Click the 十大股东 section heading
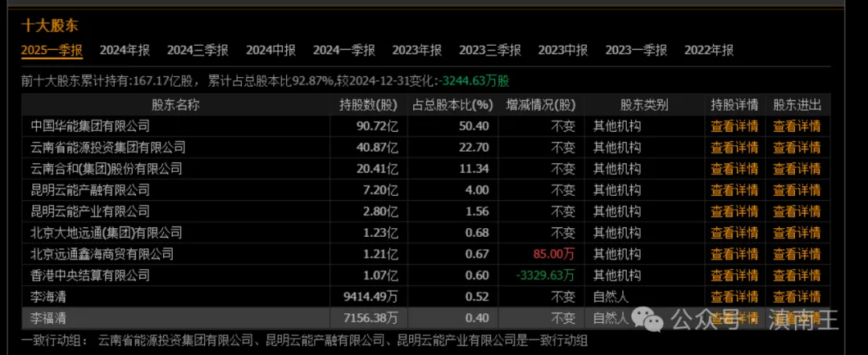This screenshot has height=355, width=868. 50,26
